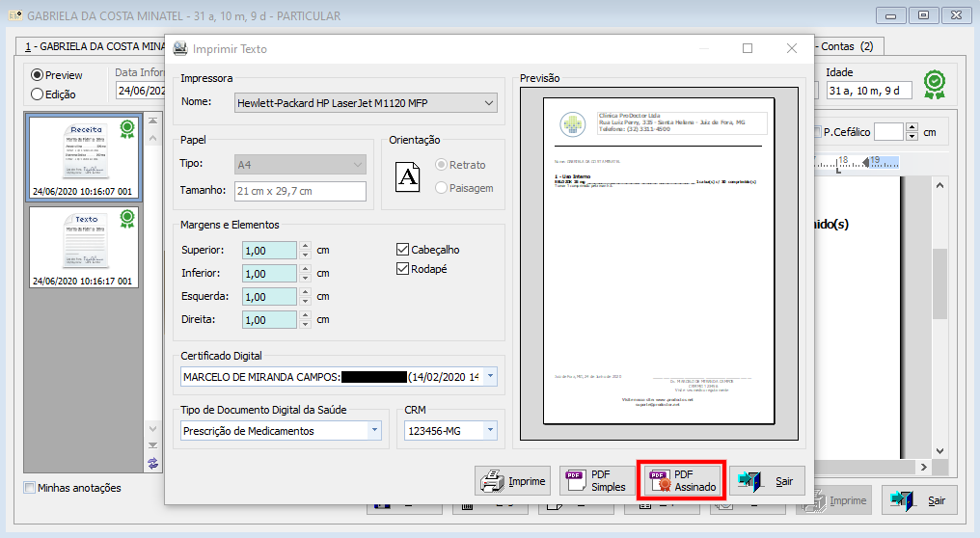Click the app icon in the main window title bar

(x=15, y=15)
